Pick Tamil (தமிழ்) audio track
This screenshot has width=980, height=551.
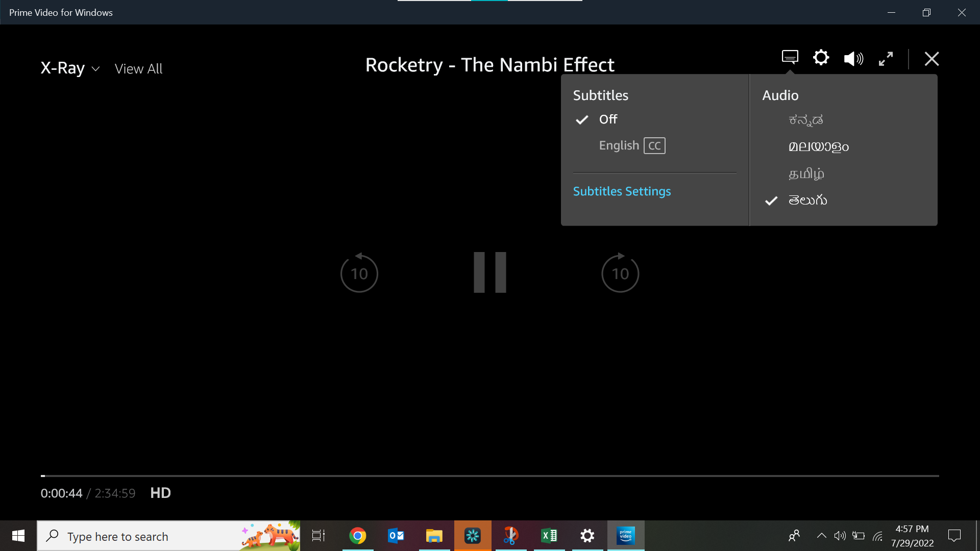806,174
